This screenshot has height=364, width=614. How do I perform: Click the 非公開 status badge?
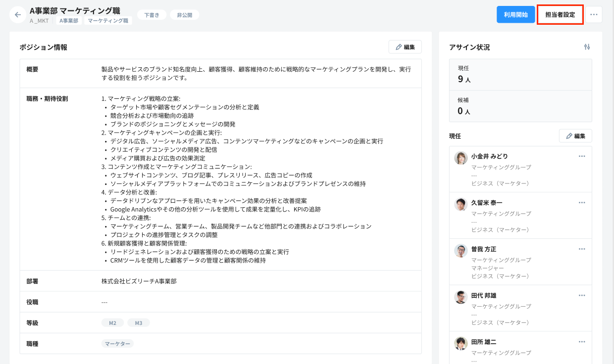[x=185, y=14]
